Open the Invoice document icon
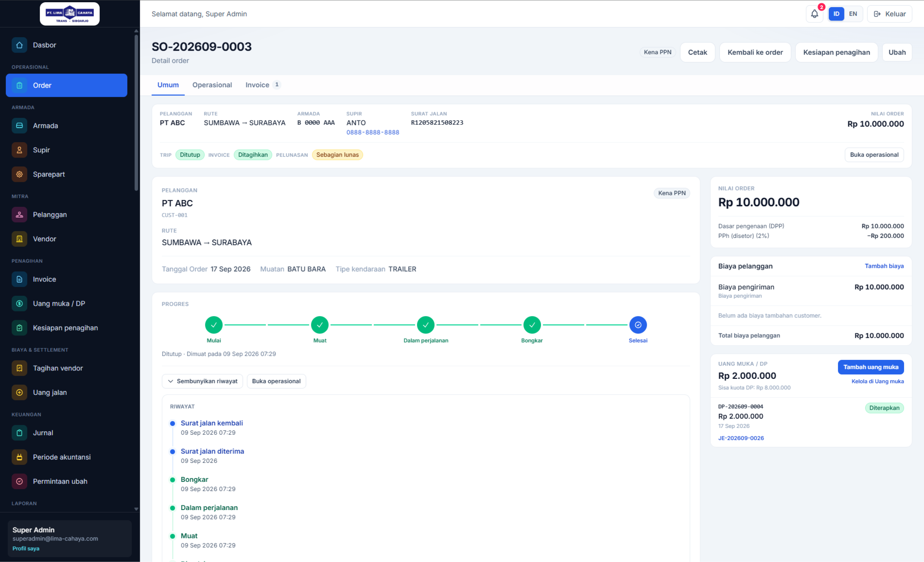 click(19, 279)
